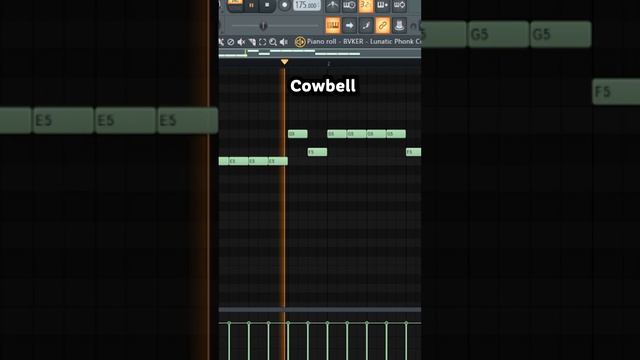This screenshot has height=360, width=640.
Task: Open the orange target channel selector icon
Action: tap(300, 42)
